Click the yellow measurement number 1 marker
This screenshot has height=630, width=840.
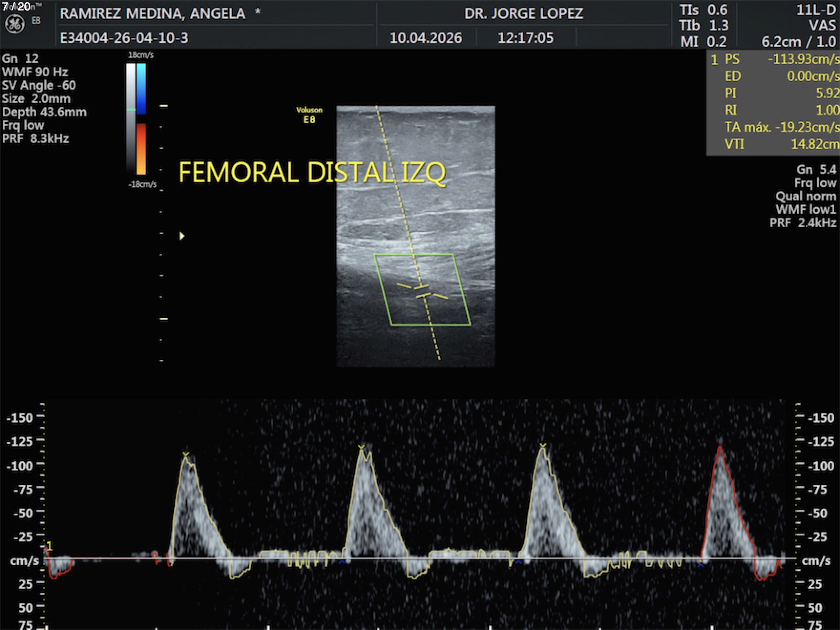49,546
